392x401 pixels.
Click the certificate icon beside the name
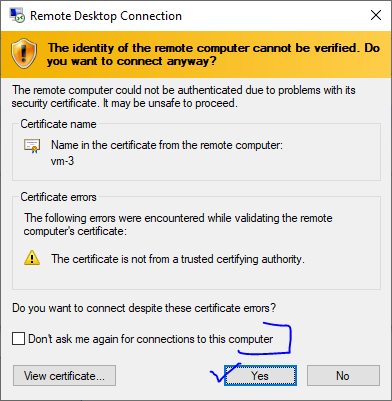(32, 146)
